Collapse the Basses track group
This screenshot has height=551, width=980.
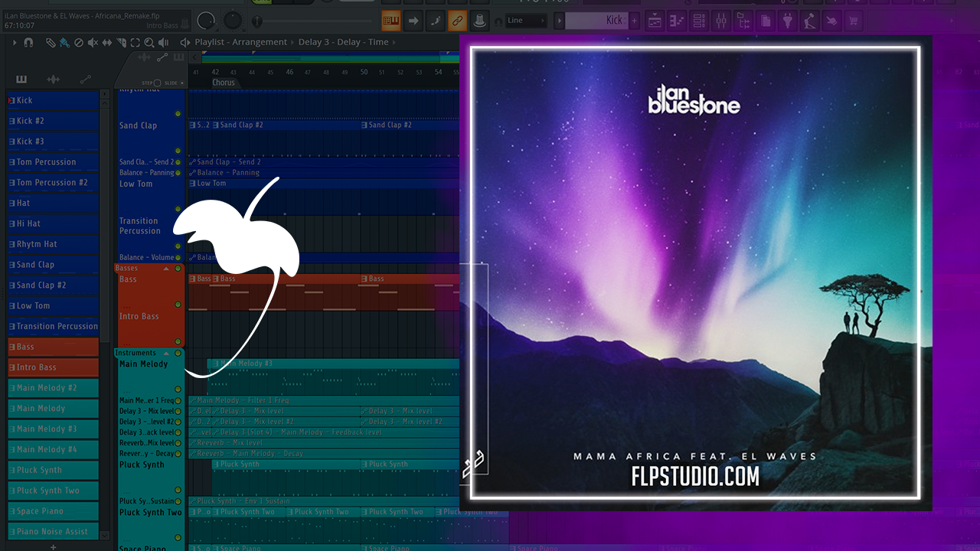pos(166,269)
